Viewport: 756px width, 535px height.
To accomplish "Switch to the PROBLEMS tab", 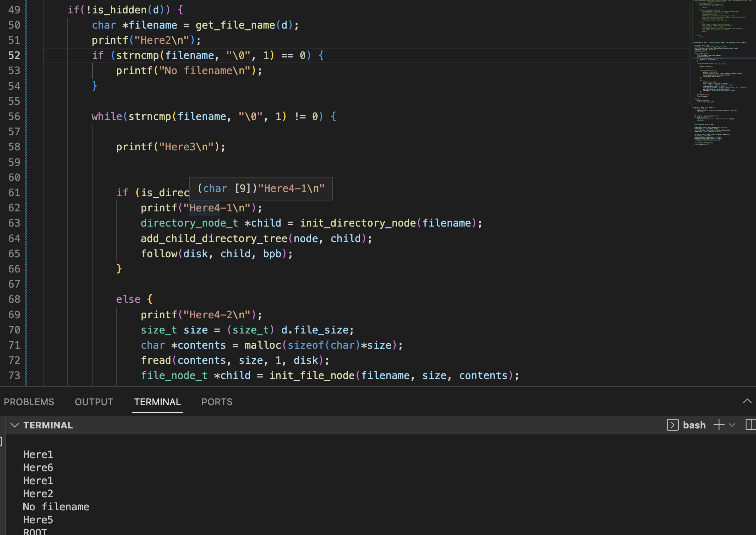I will tap(29, 402).
